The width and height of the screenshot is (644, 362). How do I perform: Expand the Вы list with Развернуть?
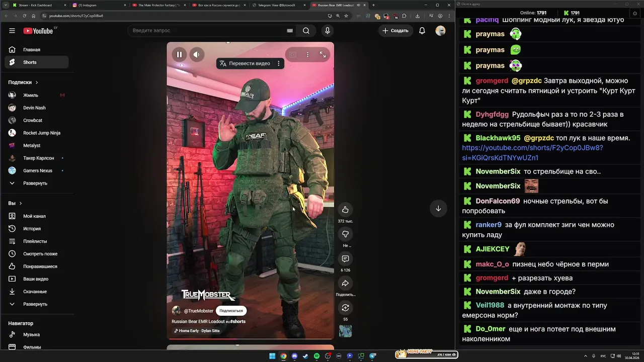click(36, 304)
